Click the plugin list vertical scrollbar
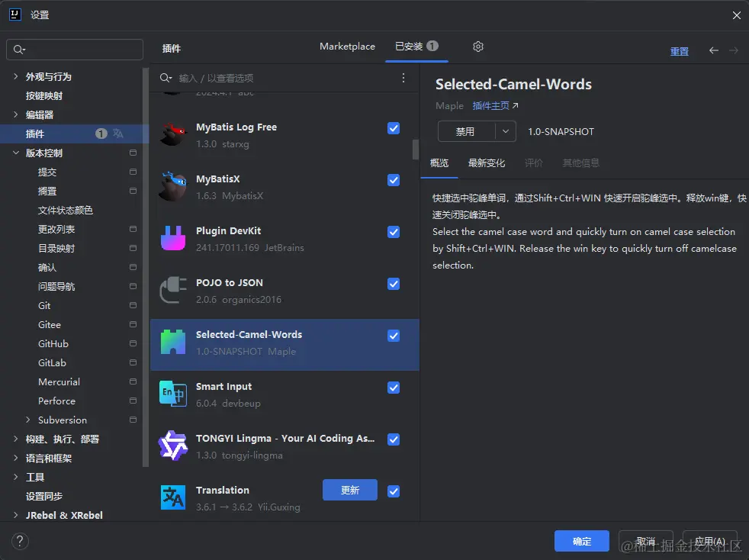 pyautogui.click(x=416, y=150)
